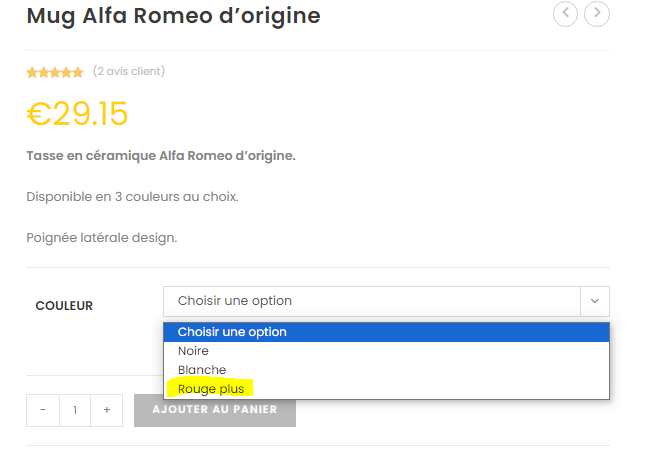Open the '2 avis client' reviews link
The image size is (662, 465).
coord(129,71)
